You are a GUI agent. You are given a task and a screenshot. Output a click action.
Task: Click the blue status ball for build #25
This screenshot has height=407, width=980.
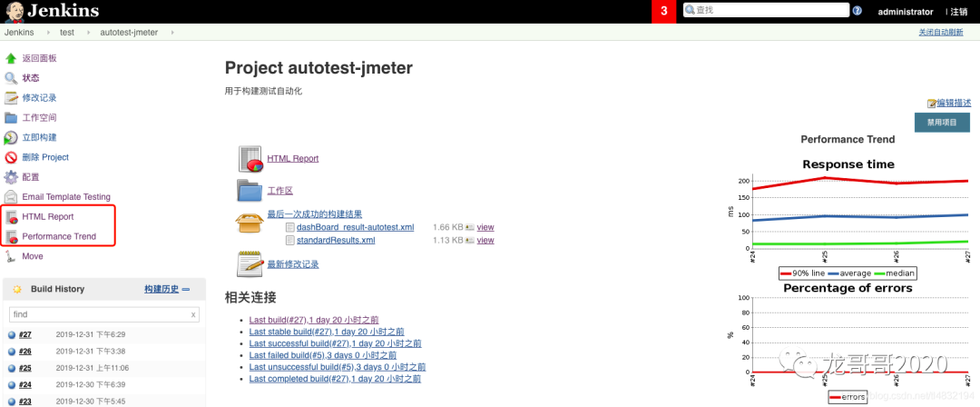(x=11, y=368)
